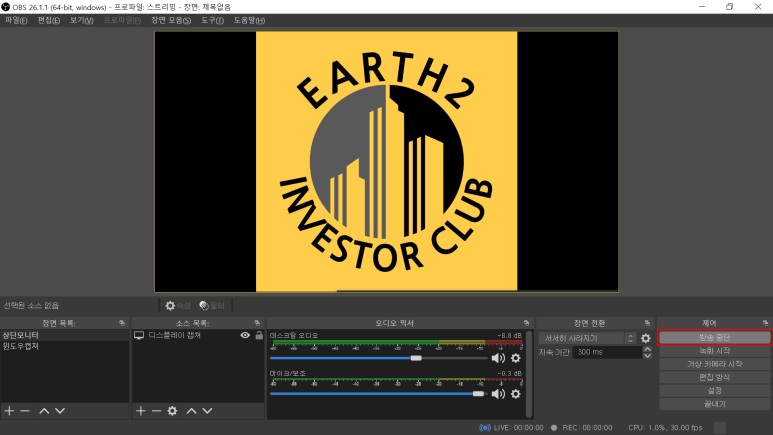The height and width of the screenshot is (435, 773).
Task: Select the 윈도우캡쳐 scene
Action: (64, 346)
